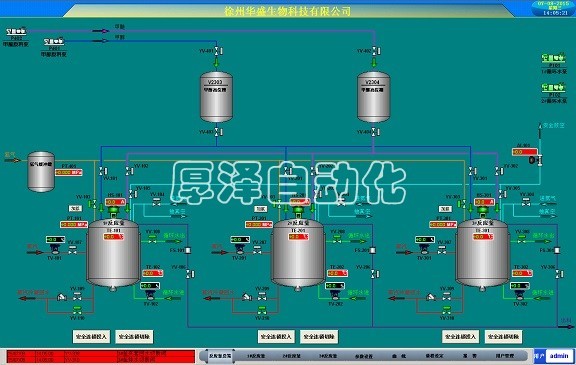576x365 pixels.
Task: Click the FS-101 flow switch symbol
Action: (x=188, y=250)
